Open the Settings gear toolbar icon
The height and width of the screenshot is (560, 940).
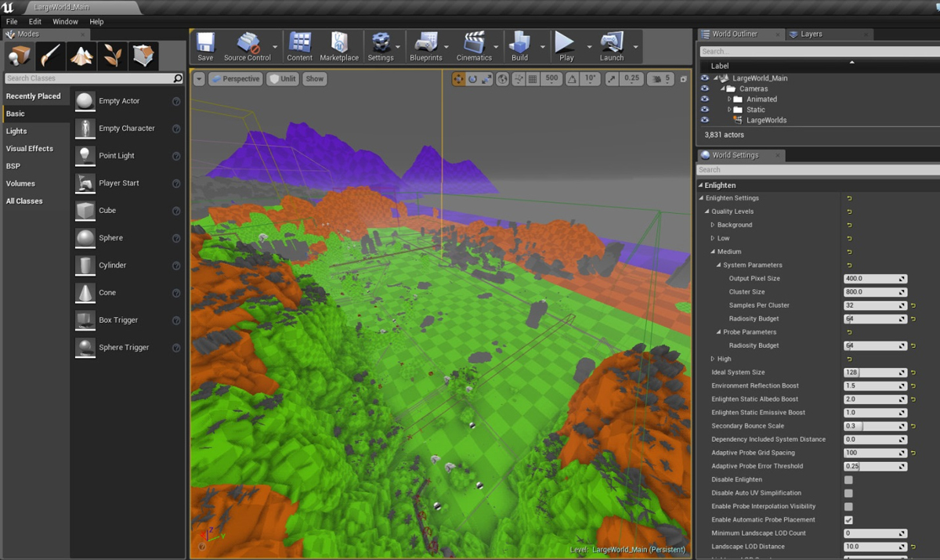click(381, 47)
